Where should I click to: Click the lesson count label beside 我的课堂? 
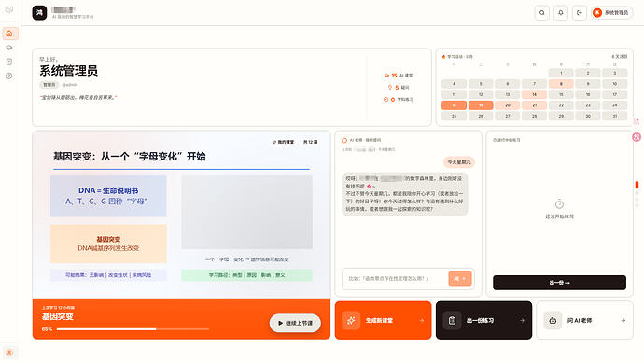311,142
